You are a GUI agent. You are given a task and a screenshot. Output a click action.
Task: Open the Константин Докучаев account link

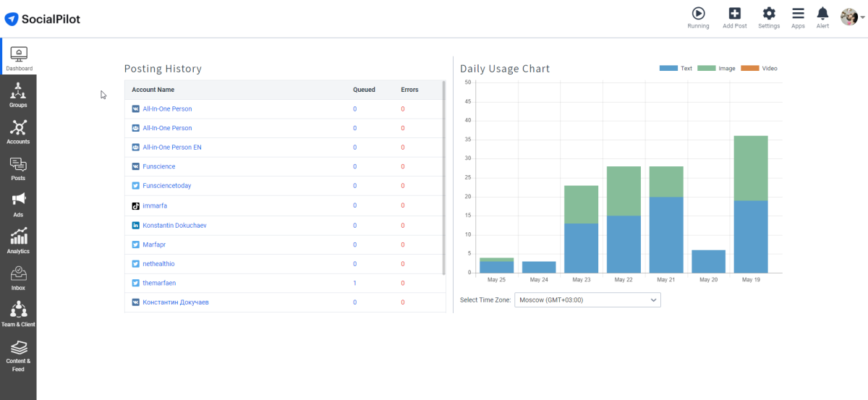(176, 302)
